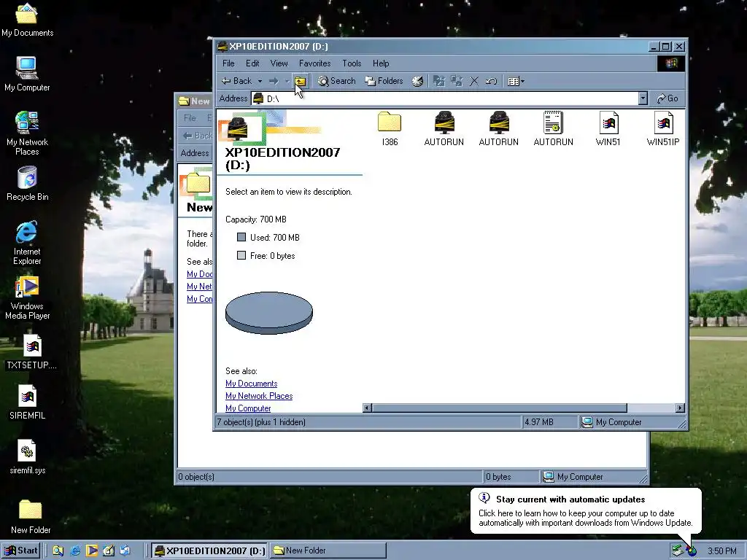
Task: Click the Forward arrow in D: toolbar
Action: [274, 82]
